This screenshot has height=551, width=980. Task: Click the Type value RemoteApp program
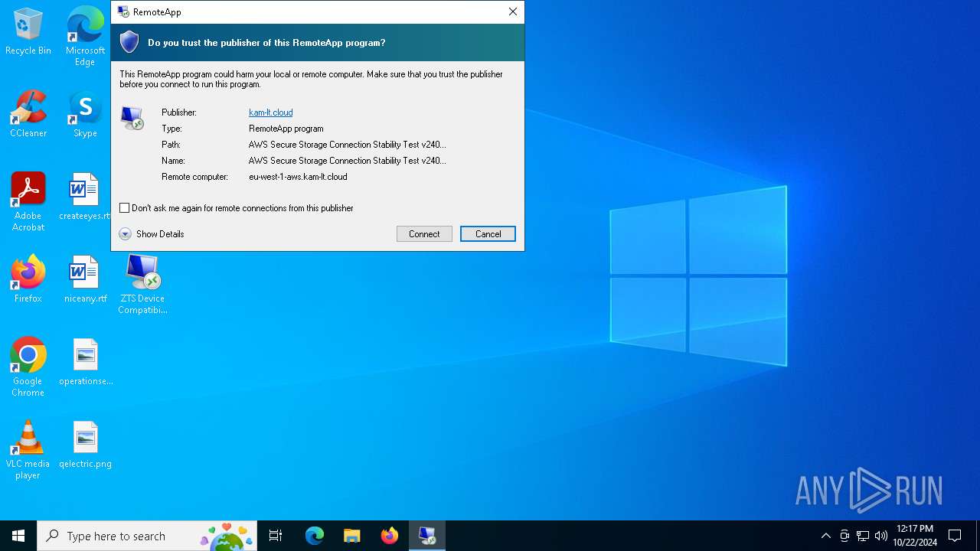[286, 129]
